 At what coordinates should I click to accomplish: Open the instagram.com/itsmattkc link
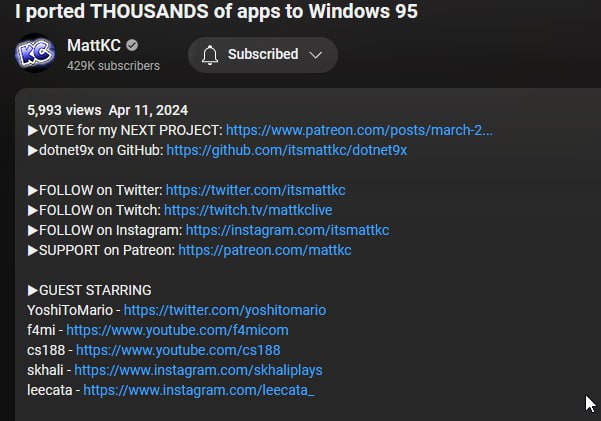(x=287, y=230)
